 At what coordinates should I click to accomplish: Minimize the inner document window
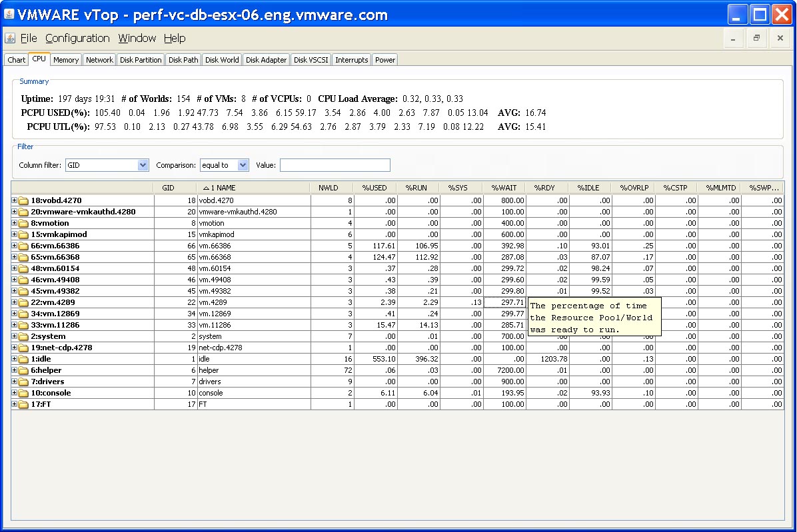click(733, 38)
